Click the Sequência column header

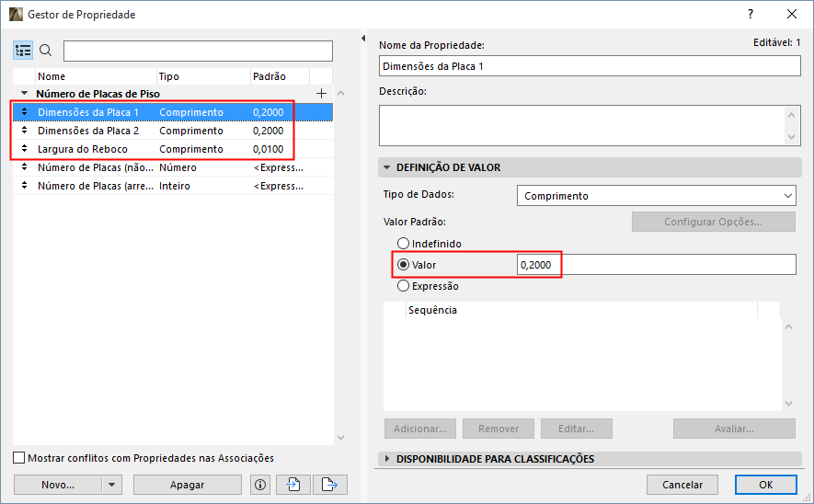click(581, 310)
